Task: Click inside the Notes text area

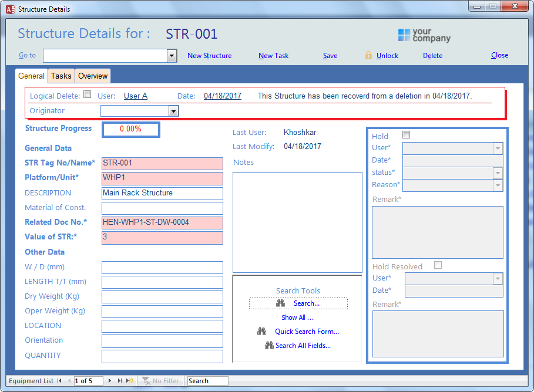Action: pyautogui.click(x=297, y=222)
